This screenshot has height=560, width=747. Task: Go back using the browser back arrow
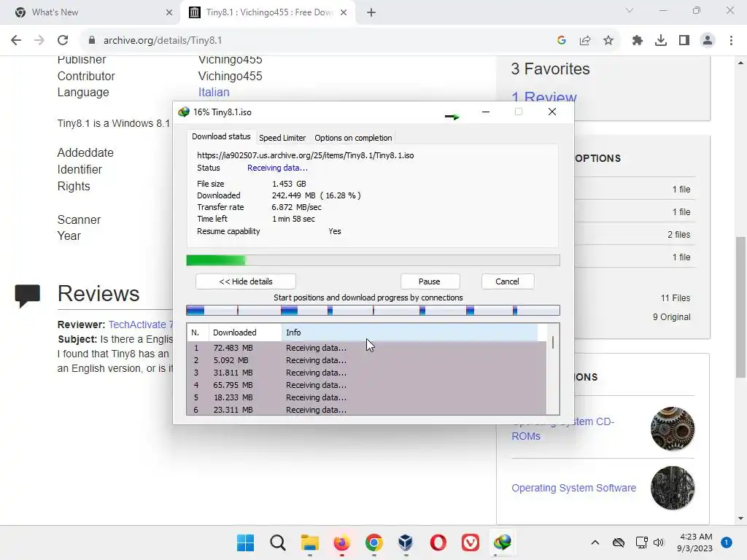16,41
